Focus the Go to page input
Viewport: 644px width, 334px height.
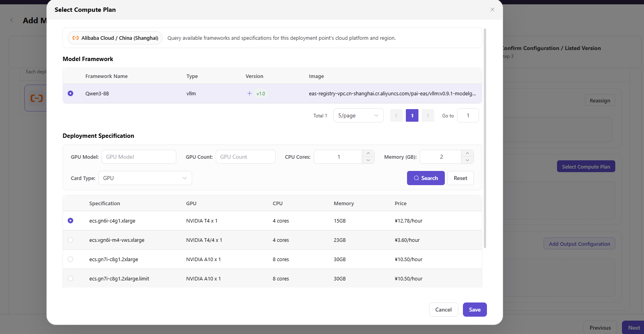pyautogui.click(x=468, y=115)
